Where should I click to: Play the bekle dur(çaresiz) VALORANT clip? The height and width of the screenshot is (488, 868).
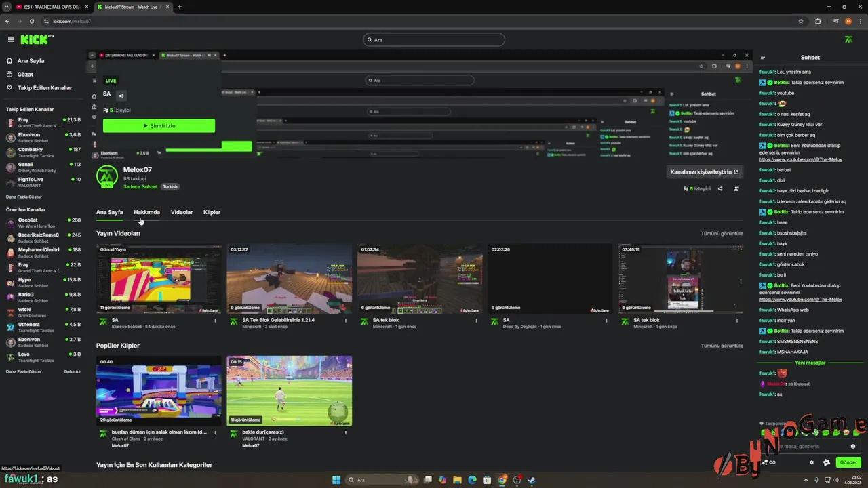coord(290,391)
